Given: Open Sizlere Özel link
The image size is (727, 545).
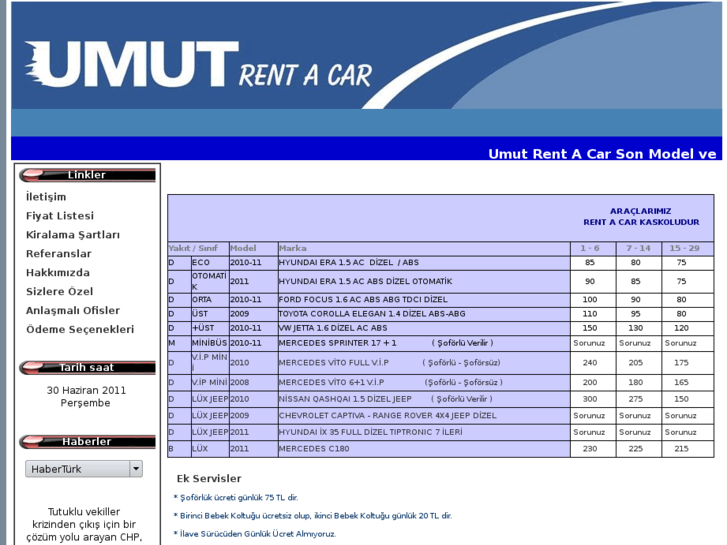Looking at the screenshot, I should point(59,292).
